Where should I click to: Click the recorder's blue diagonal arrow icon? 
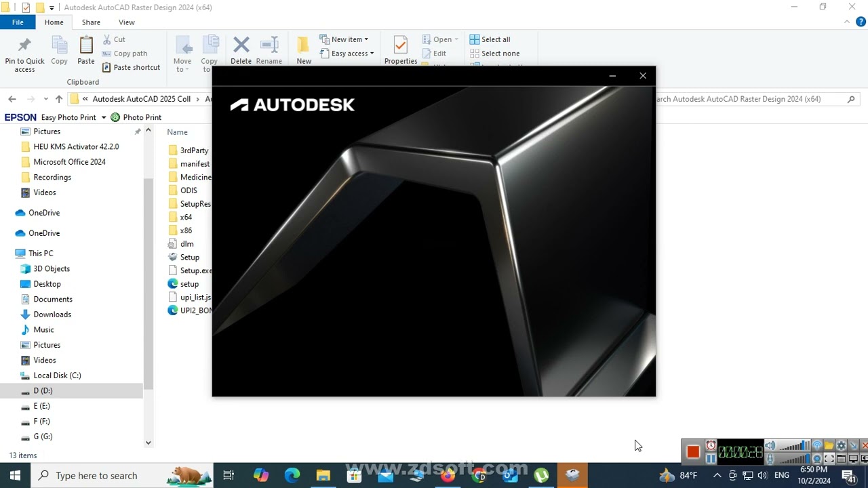point(853,445)
